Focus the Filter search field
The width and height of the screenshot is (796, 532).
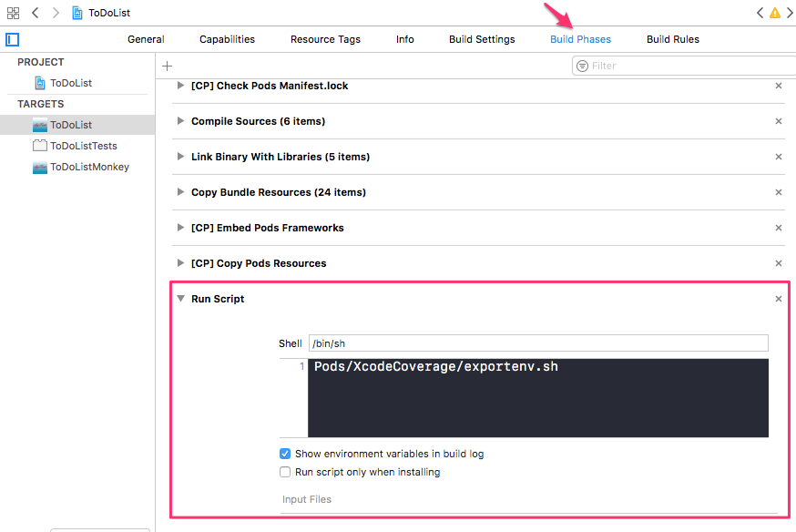point(684,66)
